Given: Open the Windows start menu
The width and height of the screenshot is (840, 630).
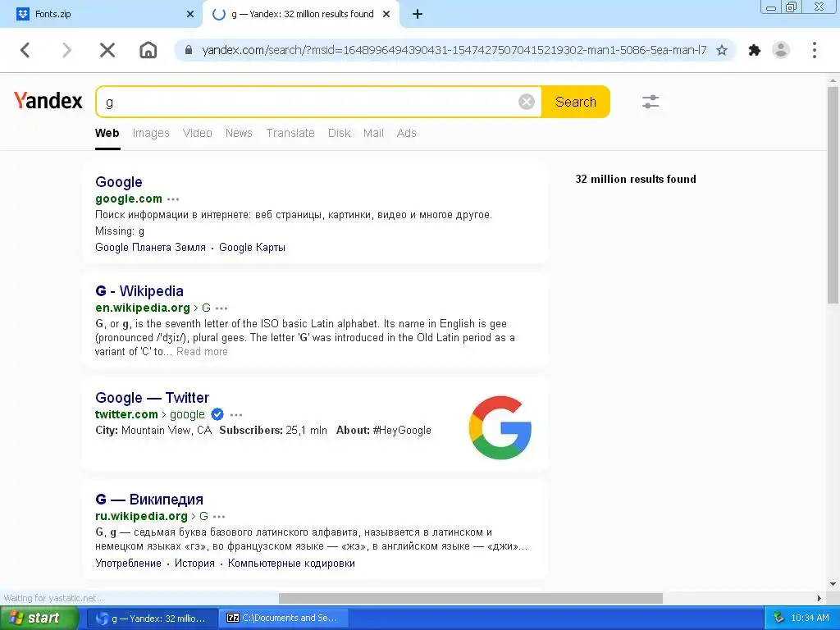Looking at the screenshot, I should pyautogui.click(x=39, y=619).
